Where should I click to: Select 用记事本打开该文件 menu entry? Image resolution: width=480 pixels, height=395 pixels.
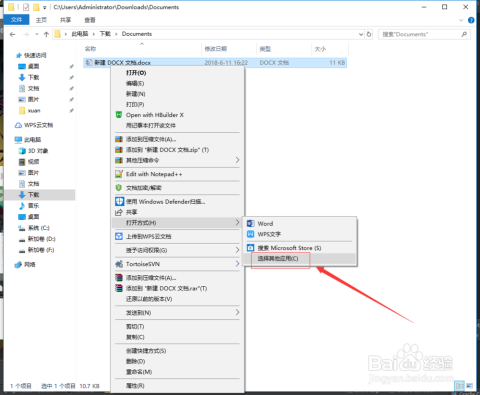click(151, 125)
